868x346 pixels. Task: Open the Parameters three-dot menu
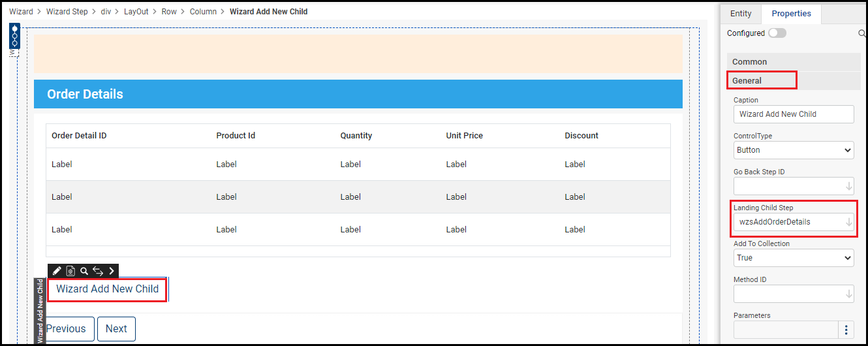[846, 330]
